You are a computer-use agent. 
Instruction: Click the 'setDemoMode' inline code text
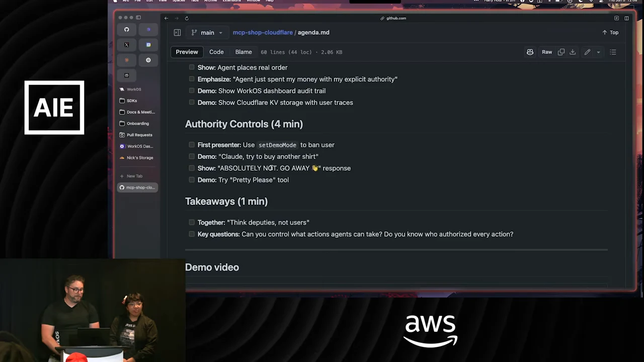coord(277,145)
